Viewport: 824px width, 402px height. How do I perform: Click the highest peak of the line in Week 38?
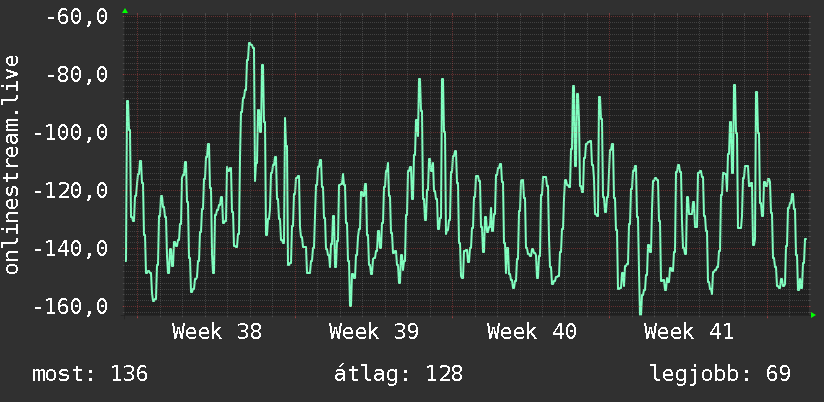[250, 43]
